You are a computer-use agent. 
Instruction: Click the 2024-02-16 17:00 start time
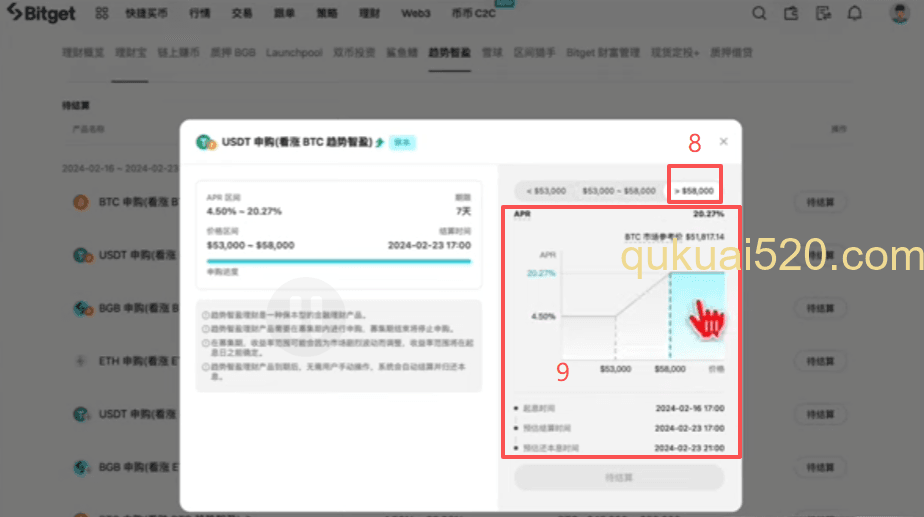point(689,408)
